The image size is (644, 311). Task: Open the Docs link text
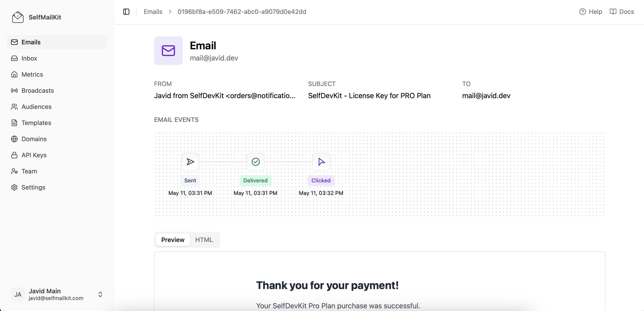(x=627, y=12)
